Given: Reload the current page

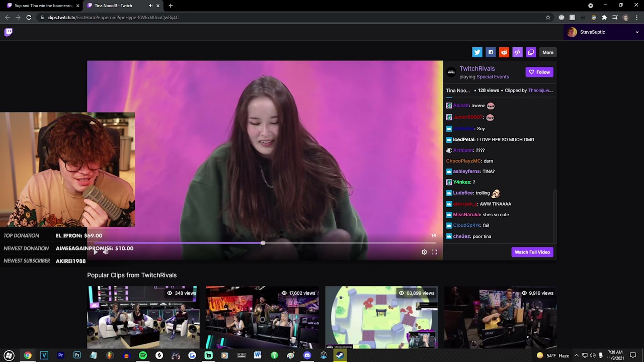Looking at the screenshot, I should [x=29, y=17].
